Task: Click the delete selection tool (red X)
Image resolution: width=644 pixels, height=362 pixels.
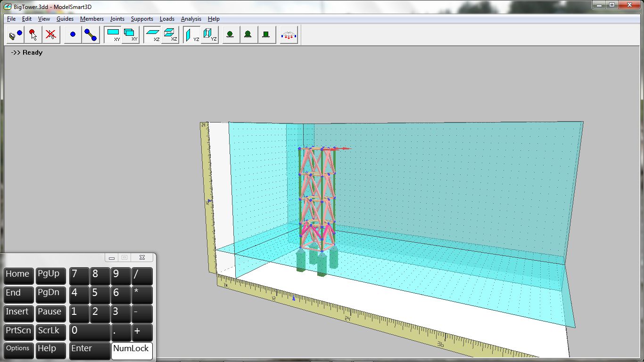Action: coord(51,35)
